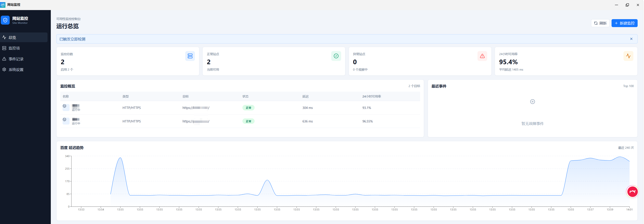Click the 13:59 label on chart time axis

tap(610, 209)
